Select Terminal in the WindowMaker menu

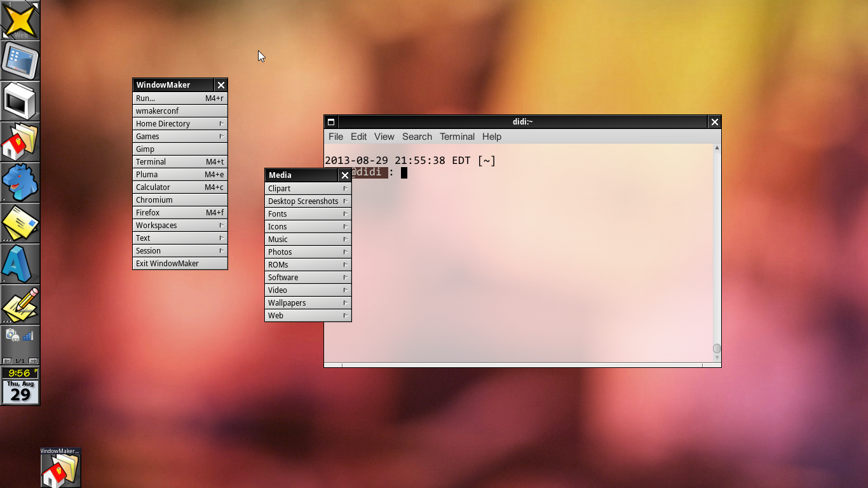coord(180,162)
